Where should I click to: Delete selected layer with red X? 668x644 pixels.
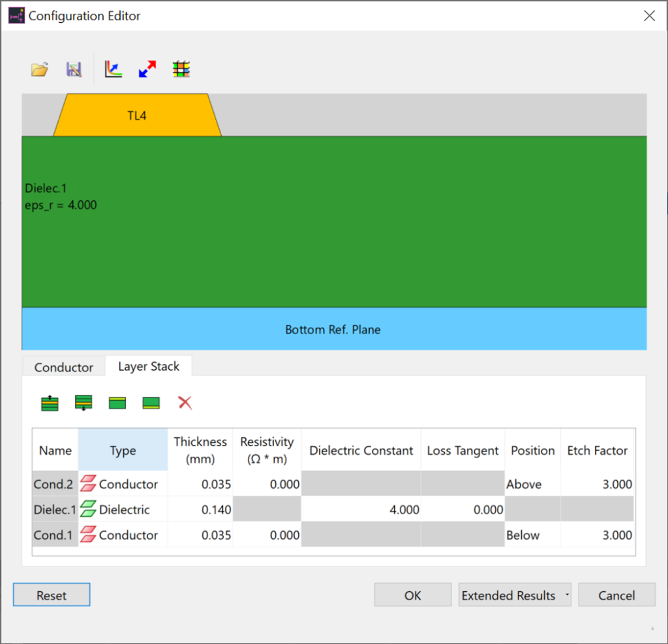pos(185,403)
